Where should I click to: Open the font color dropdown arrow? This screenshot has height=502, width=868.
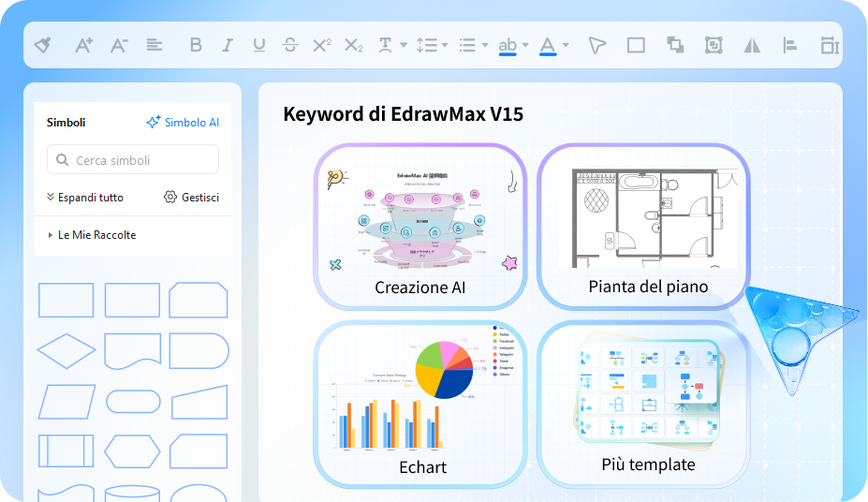pos(566,45)
